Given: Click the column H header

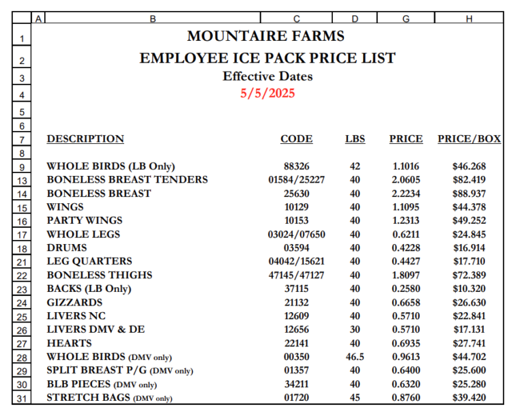Looking at the screenshot, I should [x=469, y=18].
